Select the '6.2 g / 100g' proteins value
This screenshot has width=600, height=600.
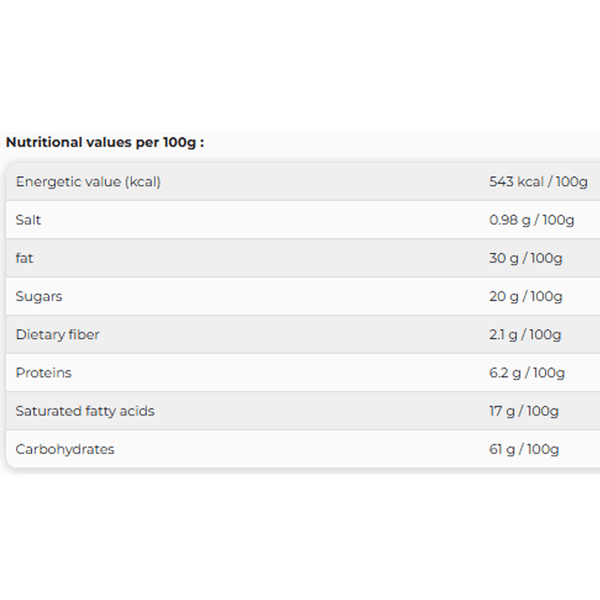[527, 373]
